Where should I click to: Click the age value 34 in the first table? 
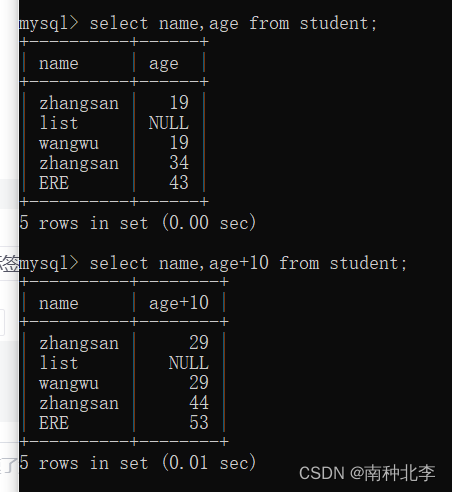[x=179, y=163]
